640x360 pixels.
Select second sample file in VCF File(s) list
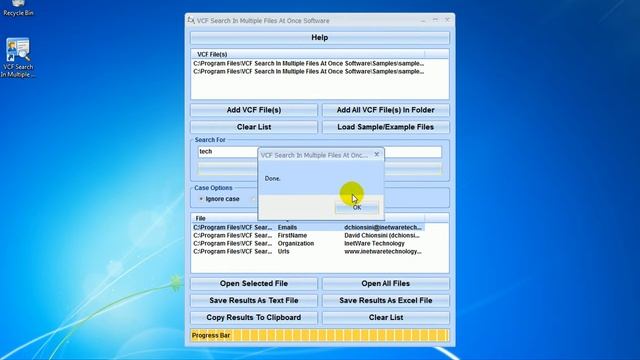309,71
